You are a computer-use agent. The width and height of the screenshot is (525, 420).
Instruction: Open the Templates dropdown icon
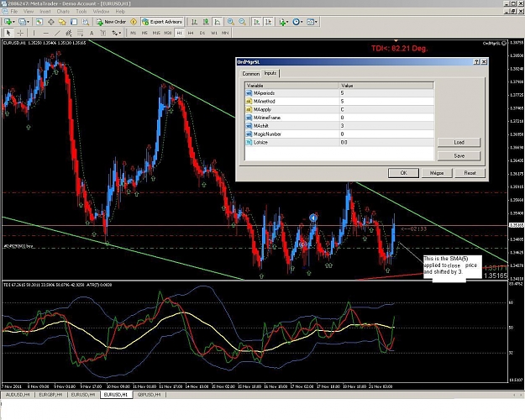pos(312,22)
